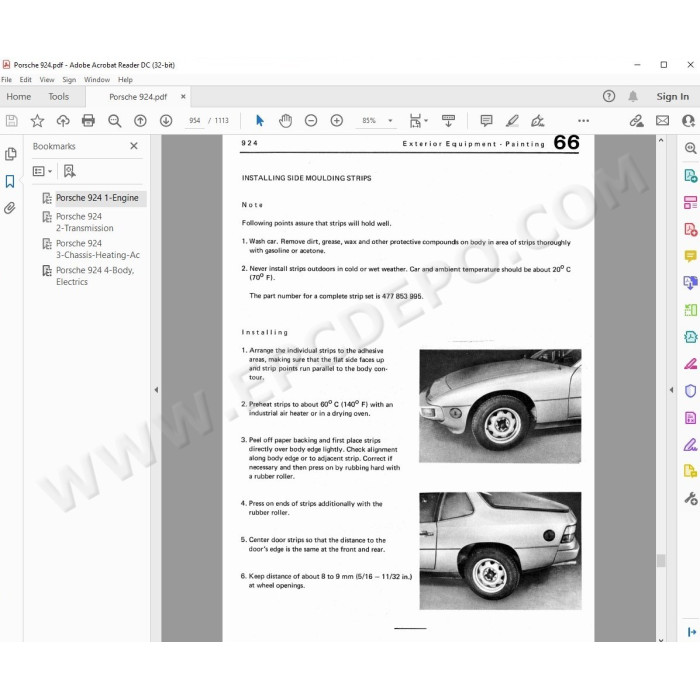700x700 pixels.
Task: Open the Sign document tool
Action: coord(538,121)
